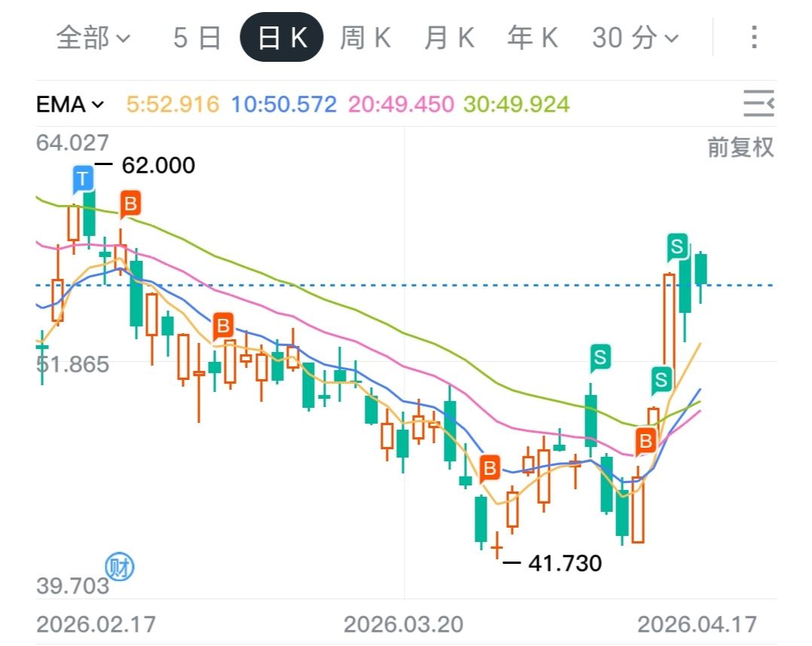Click the indicator list collapse icon
The image size is (812, 646).
[758, 103]
